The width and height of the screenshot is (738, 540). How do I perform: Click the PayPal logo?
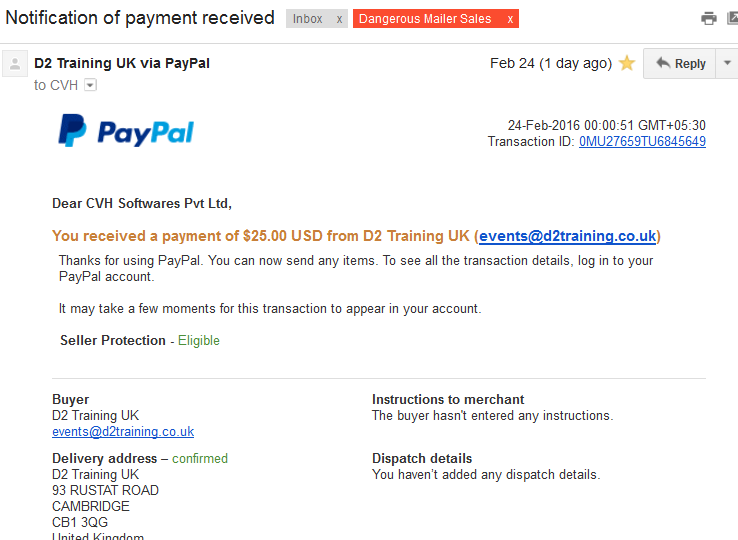[126, 130]
